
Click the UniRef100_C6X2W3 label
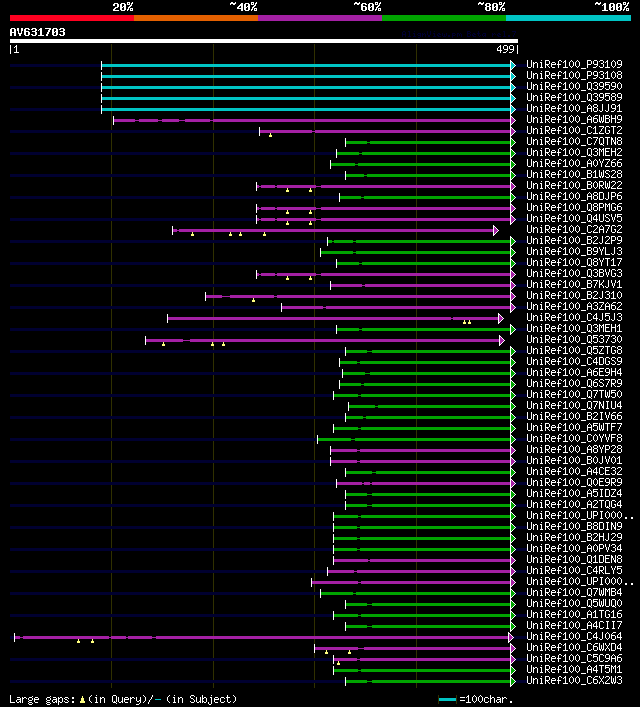click(574, 680)
